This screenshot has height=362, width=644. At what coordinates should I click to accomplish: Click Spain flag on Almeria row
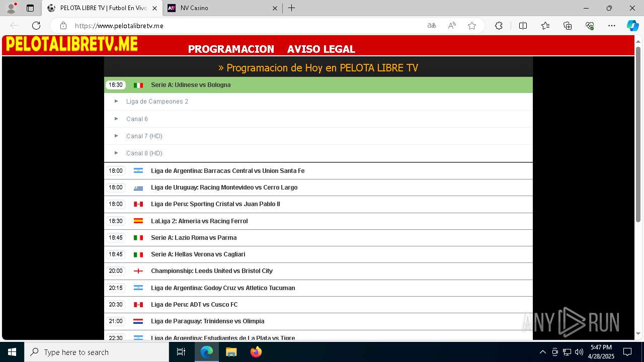click(x=138, y=221)
